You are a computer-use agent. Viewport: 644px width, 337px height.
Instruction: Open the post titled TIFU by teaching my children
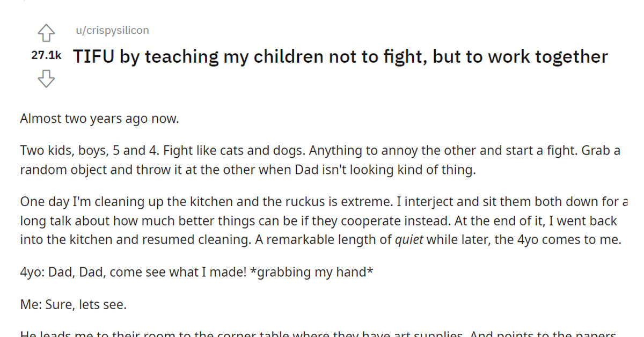(x=340, y=56)
